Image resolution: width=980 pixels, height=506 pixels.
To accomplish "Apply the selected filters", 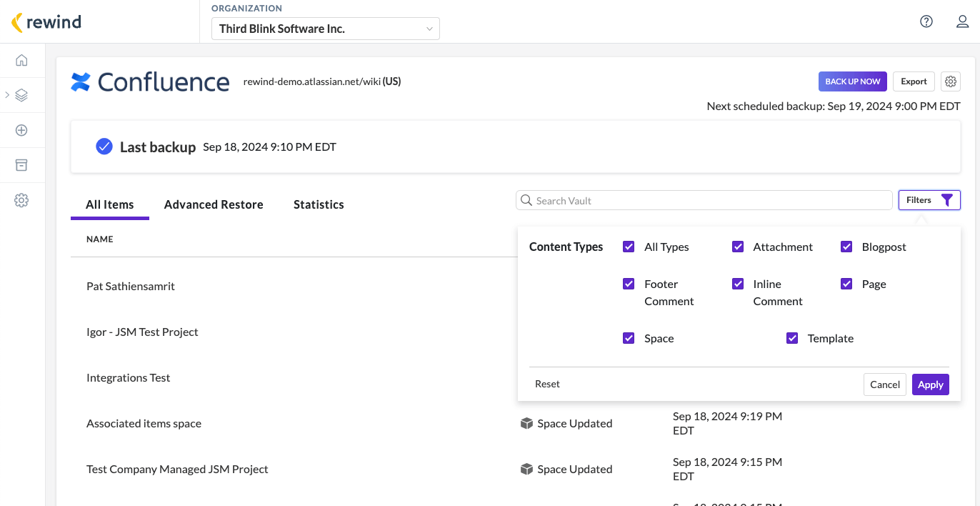I will (931, 385).
